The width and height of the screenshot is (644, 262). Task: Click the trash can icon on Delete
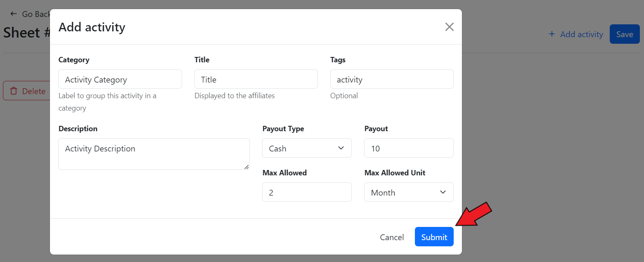(14, 91)
